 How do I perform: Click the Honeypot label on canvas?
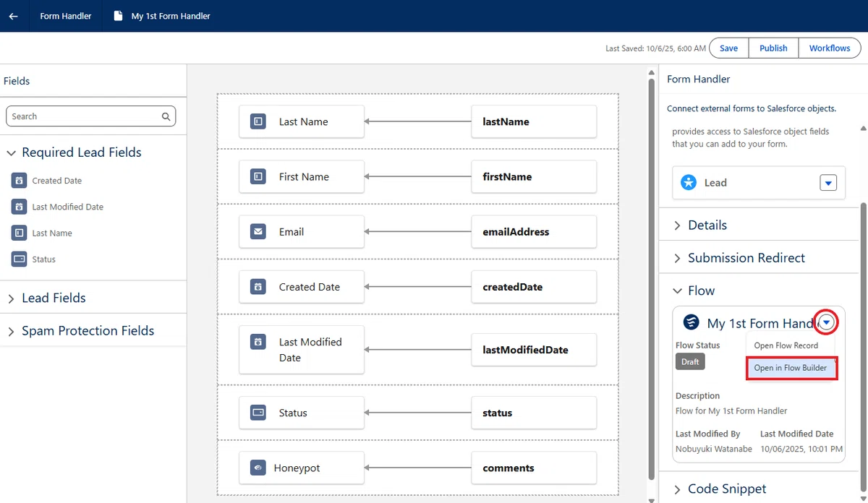point(297,468)
